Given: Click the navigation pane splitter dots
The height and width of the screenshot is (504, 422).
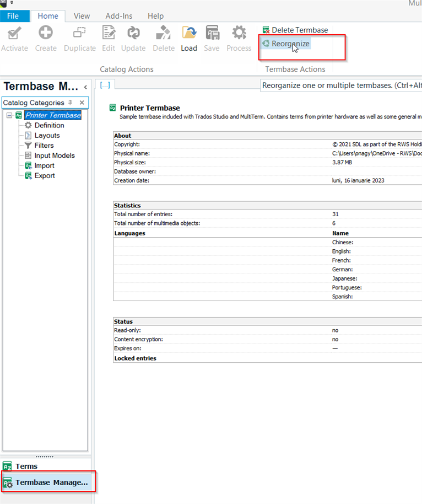Looking at the screenshot, I should (x=45, y=457).
